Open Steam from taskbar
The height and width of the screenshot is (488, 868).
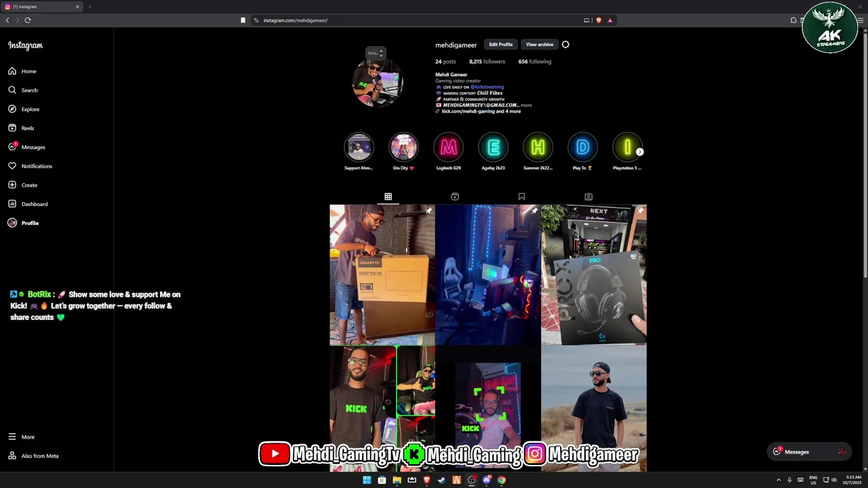point(441,480)
